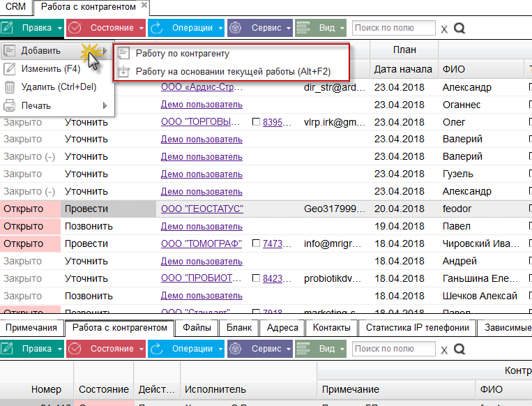The height and width of the screenshot is (406, 532).
Task: Open the 8395 phone number link
Action: [x=277, y=122]
